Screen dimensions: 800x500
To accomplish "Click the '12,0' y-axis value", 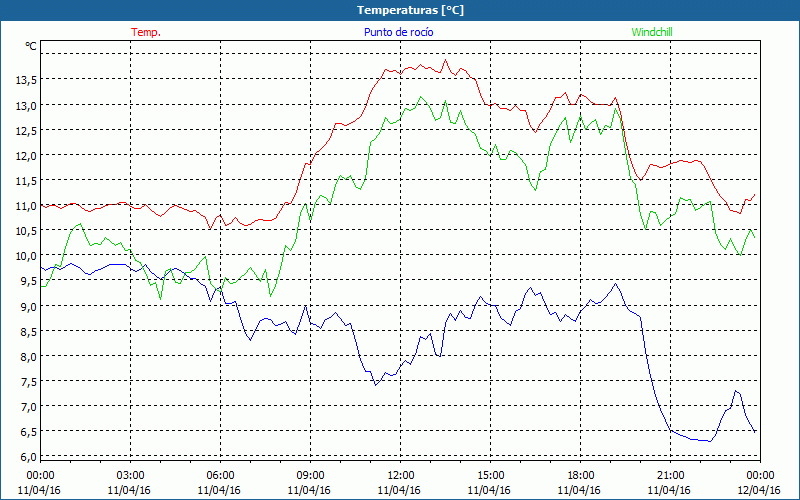I will click(26, 156).
